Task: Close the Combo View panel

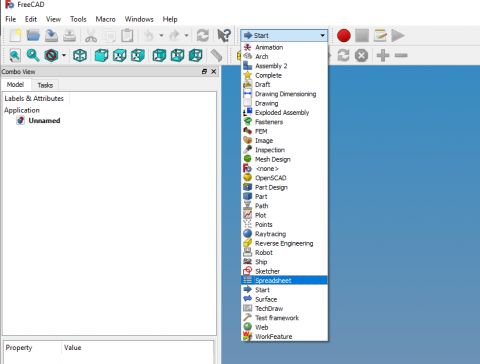Action: [x=214, y=72]
